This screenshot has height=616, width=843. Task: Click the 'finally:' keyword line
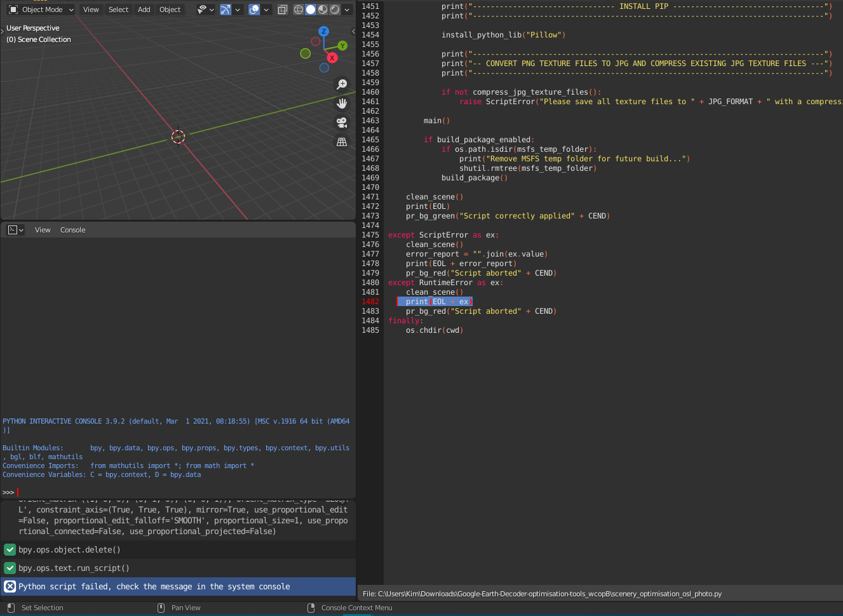point(405,321)
